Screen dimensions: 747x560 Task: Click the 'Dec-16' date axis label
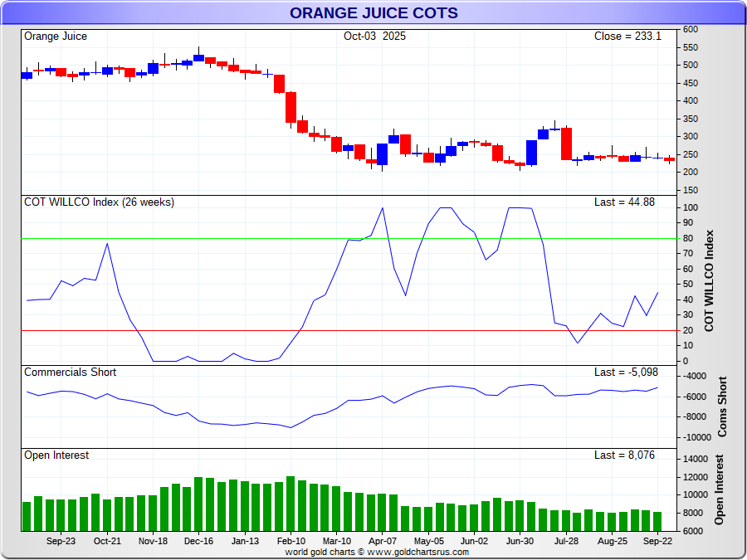click(198, 542)
